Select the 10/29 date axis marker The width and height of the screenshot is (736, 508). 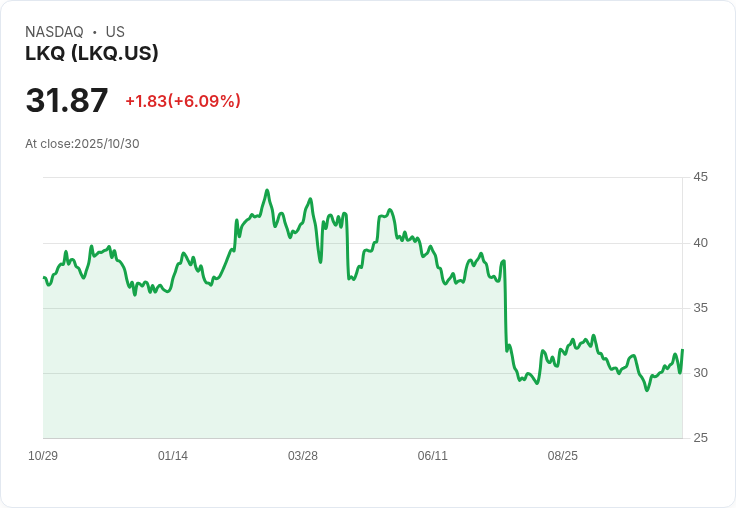click(43, 455)
